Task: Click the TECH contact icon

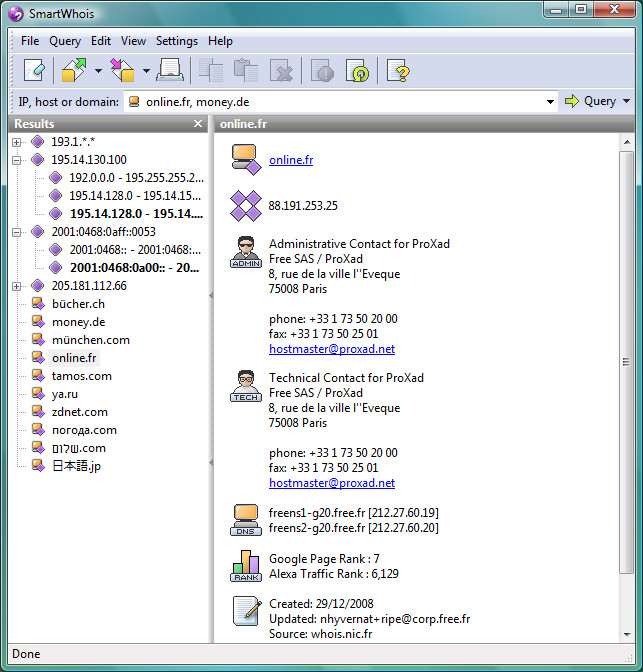Action: (246, 386)
